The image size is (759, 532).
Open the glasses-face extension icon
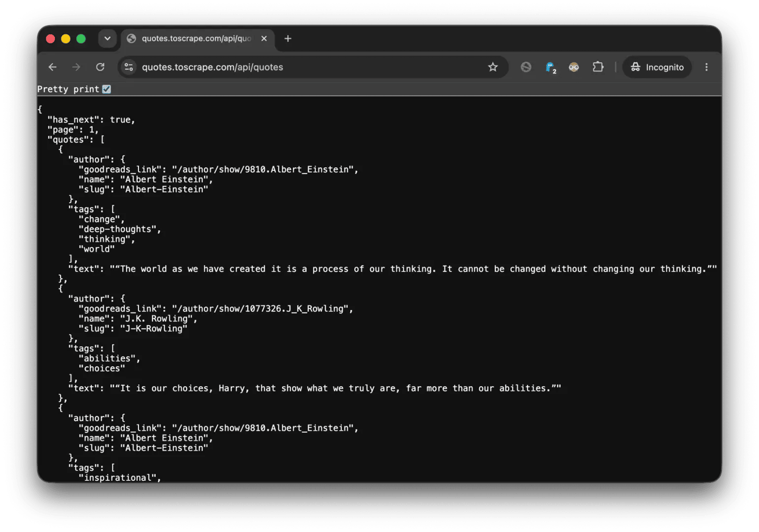tap(574, 67)
